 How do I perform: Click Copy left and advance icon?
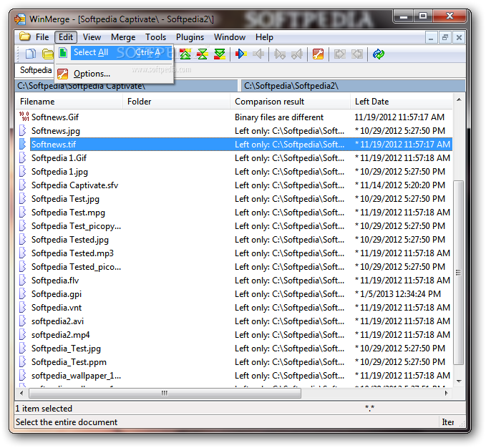(x=297, y=54)
